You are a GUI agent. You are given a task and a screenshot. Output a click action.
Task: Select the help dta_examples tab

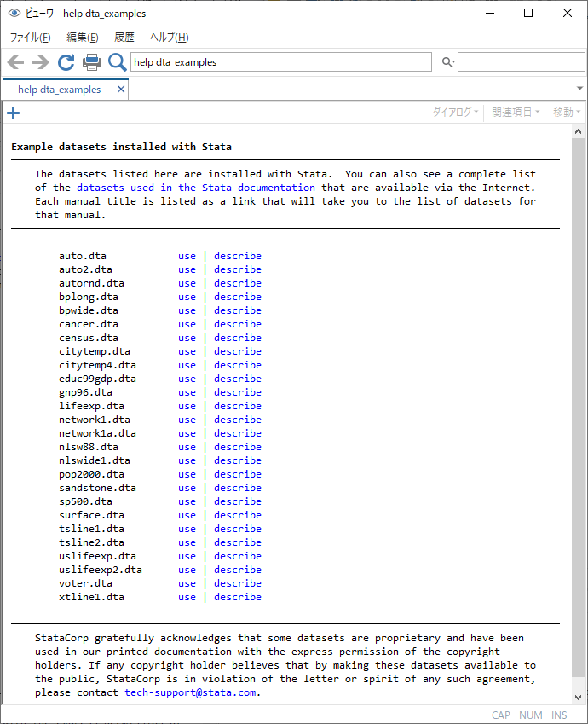[x=60, y=90]
